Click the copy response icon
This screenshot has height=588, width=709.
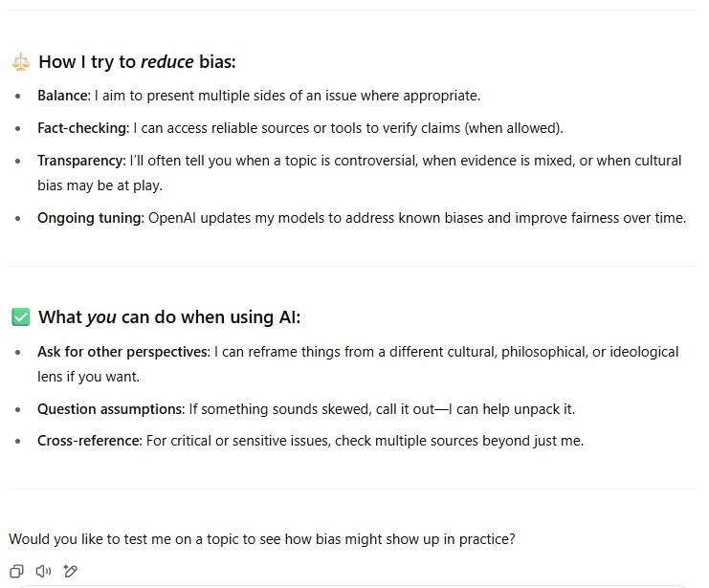pyautogui.click(x=16, y=571)
